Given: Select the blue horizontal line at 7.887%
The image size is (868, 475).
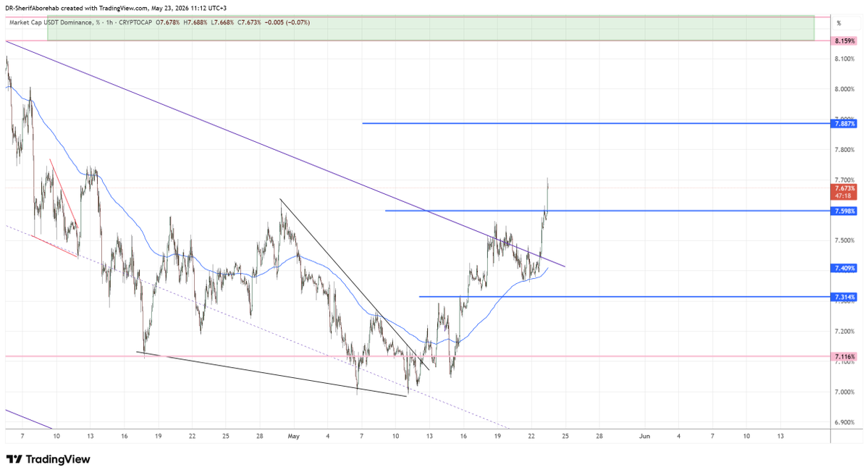Looking at the screenshot, I should click(x=597, y=123).
